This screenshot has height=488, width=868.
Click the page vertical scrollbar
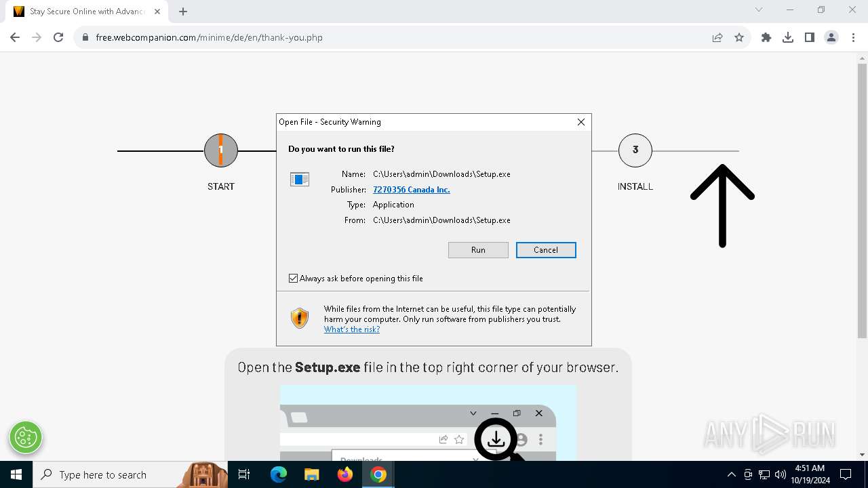(862, 201)
